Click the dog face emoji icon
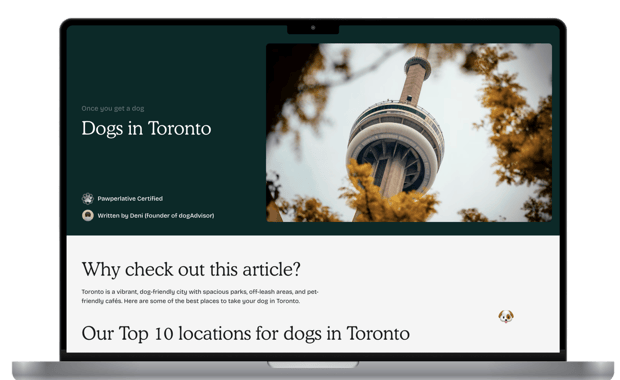The width and height of the screenshot is (620, 380). click(x=506, y=316)
